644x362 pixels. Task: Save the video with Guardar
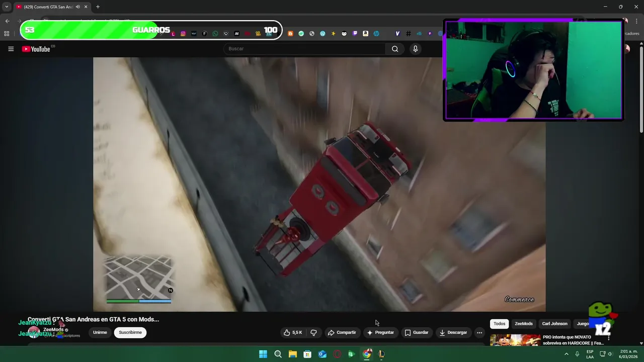(416, 332)
